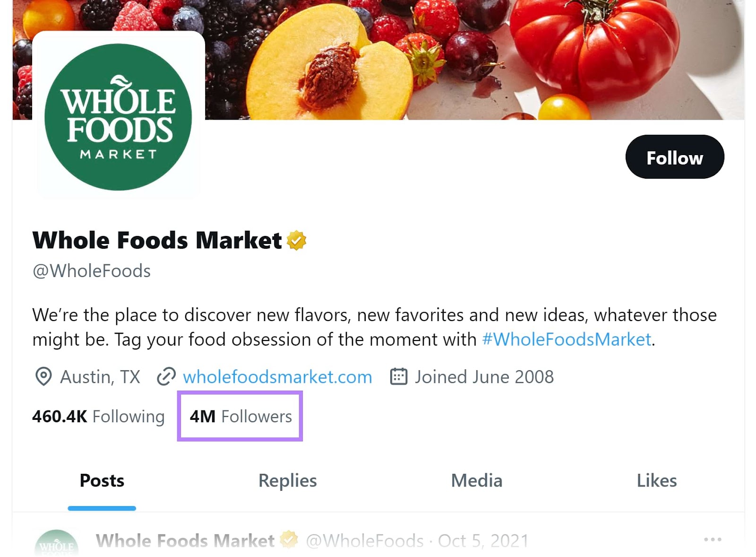Switch to the Posts tab

(101, 480)
